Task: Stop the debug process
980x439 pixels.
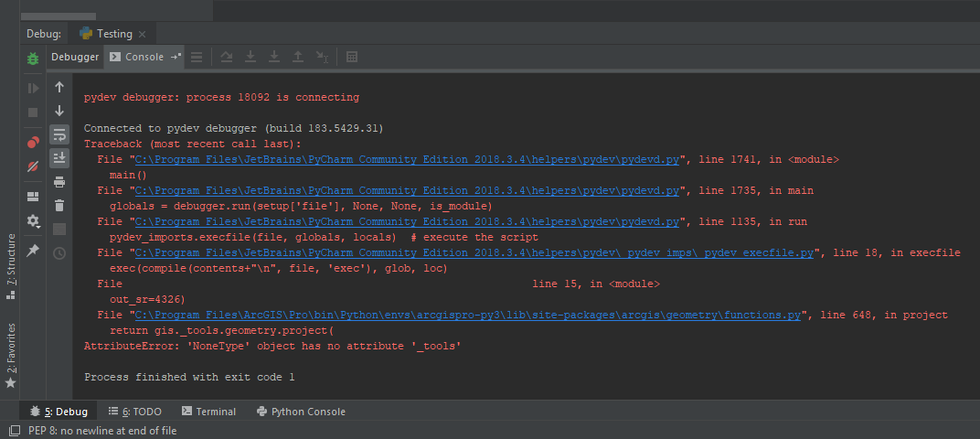Action: [33, 112]
